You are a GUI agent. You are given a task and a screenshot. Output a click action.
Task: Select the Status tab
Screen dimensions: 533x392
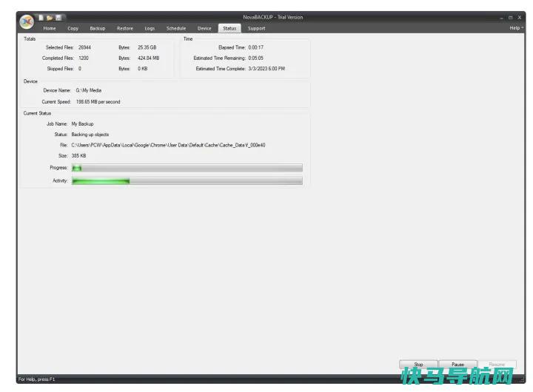229,29
